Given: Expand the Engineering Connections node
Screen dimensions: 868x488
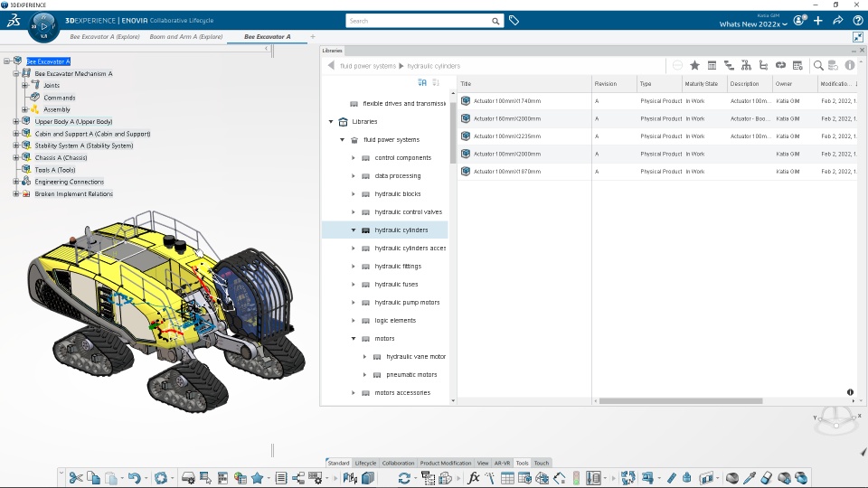Looking at the screenshot, I should pyautogui.click(x=16, y=182).
